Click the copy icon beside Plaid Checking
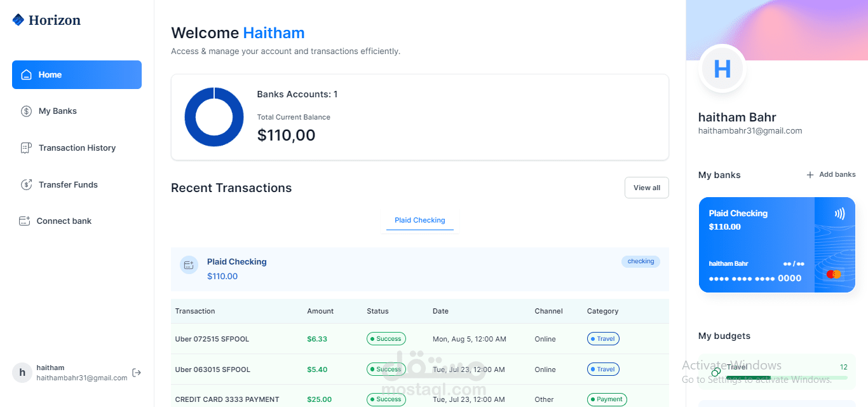 click(189, 265)
